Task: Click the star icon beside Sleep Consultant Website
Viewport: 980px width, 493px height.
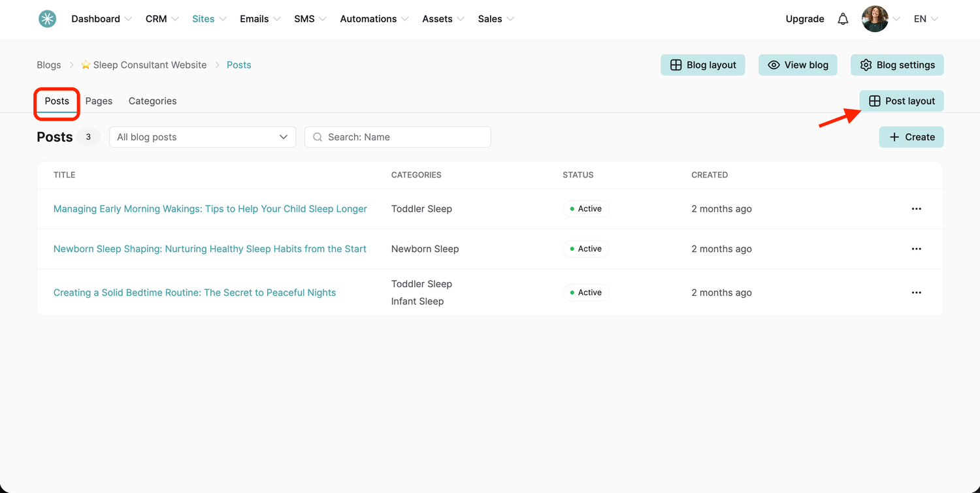Action: [x=86, y=65]
